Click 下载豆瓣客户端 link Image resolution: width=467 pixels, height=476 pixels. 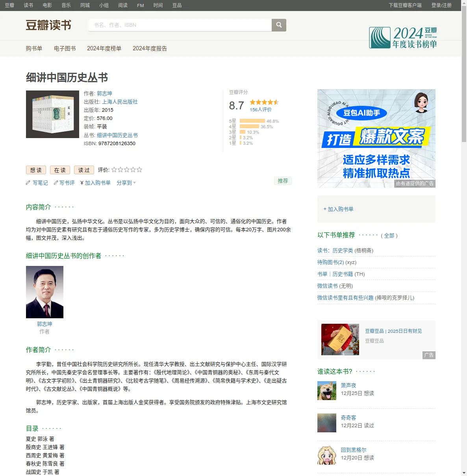coord(405,5)
